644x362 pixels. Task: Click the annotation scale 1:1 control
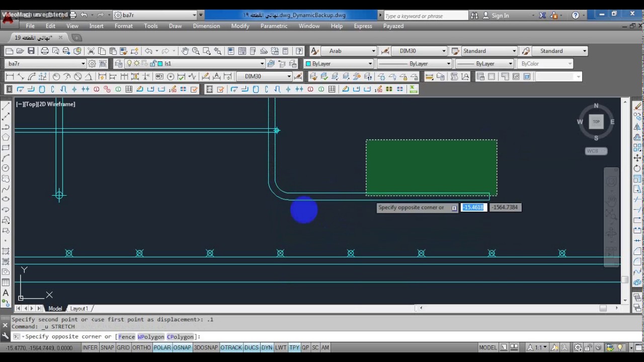pos(537,347)
